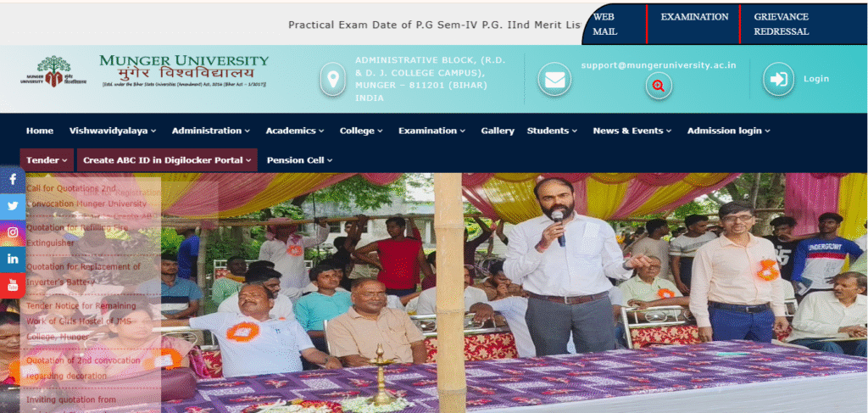Go to the Home menu item
Screen dimensions: 868x413
[40, 131]
